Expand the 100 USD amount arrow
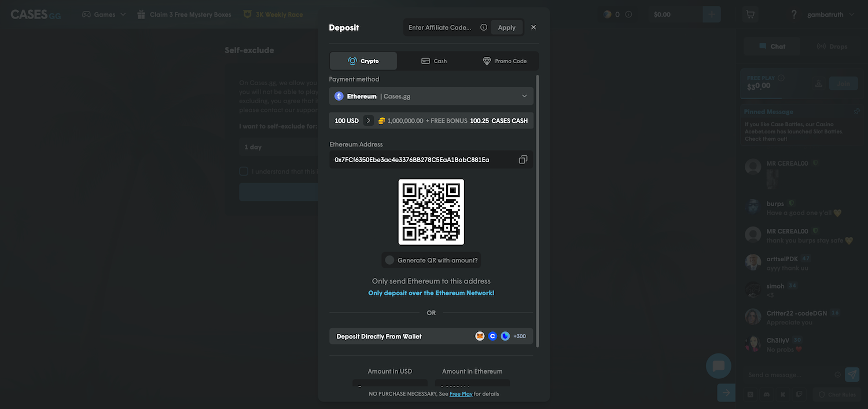 tap(369, 120)
